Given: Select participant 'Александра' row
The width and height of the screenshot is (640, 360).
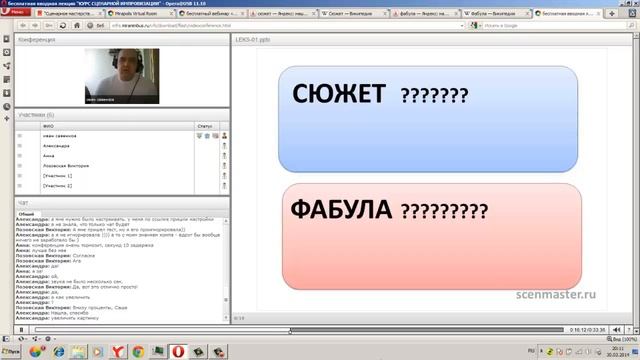Looking at the screenshot, I should click(122, 146).
